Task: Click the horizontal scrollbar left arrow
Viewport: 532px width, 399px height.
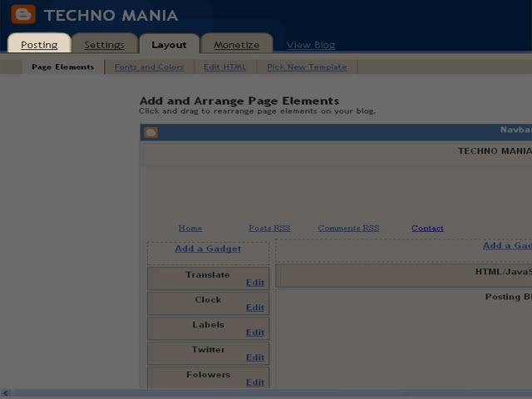Action: [5, 393]
